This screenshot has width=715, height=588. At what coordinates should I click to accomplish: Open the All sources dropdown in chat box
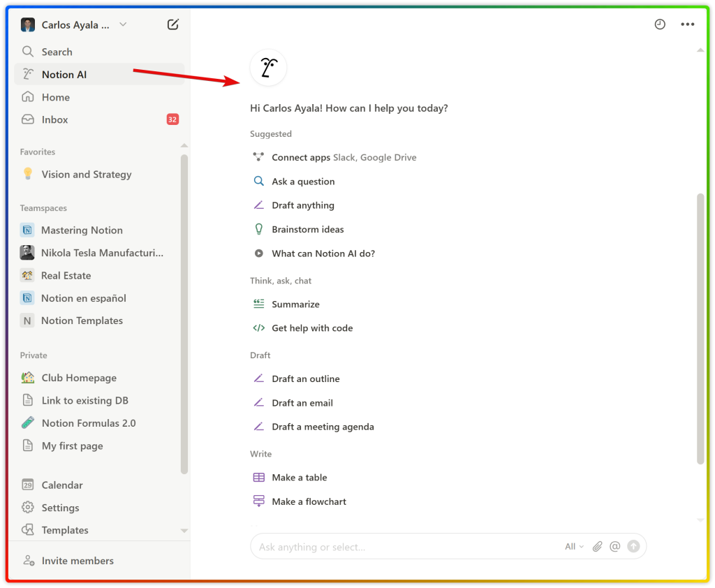pos(574,547)
